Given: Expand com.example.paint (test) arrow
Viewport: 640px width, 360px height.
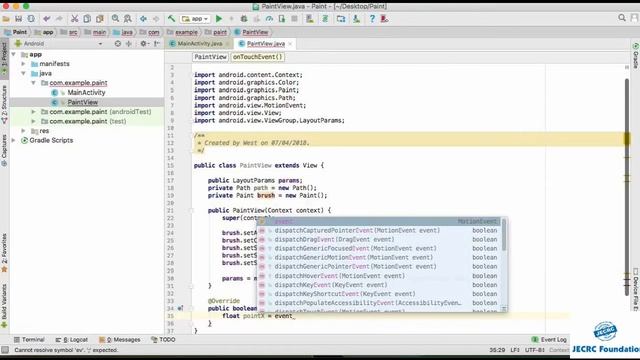Looking at the screenshot, I should [33, 121].
